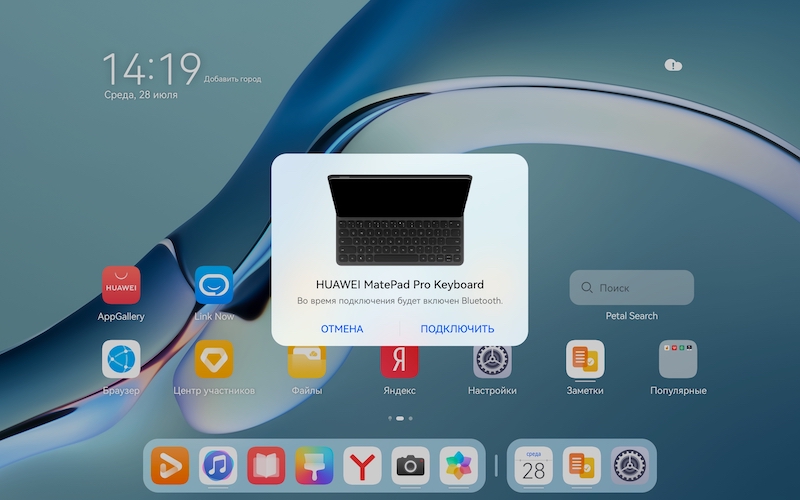Screen dimensions: 800x500
Task: Tap the weather cloud alert icon
Action: [x=673, y=65]
